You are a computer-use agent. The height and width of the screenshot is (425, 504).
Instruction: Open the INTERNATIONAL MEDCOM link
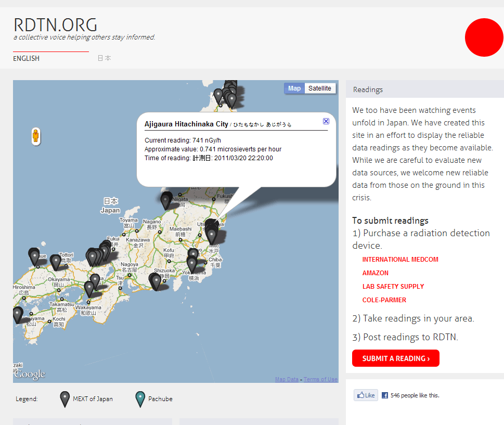[x=400, y=260]
